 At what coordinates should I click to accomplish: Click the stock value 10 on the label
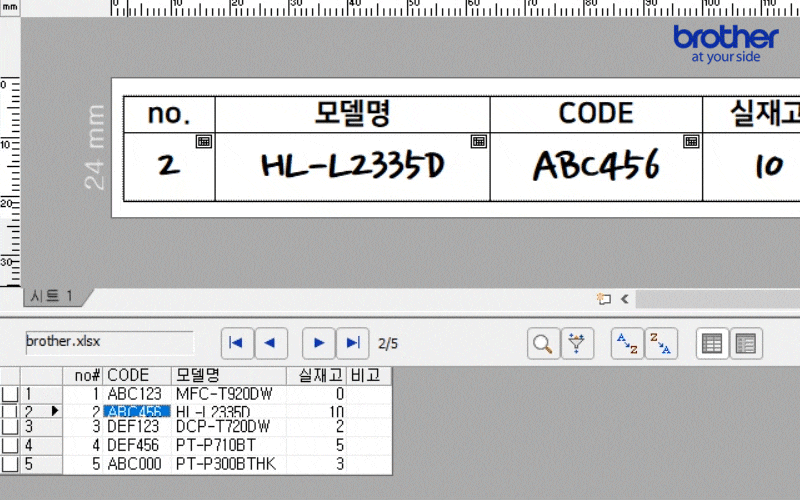pyautogui.click(x=769, y=166)
